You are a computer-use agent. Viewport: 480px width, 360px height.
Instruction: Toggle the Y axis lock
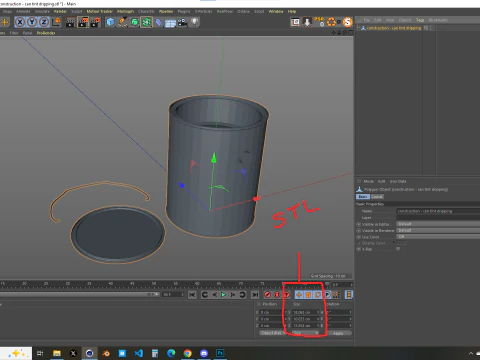[x=32, y=22]
